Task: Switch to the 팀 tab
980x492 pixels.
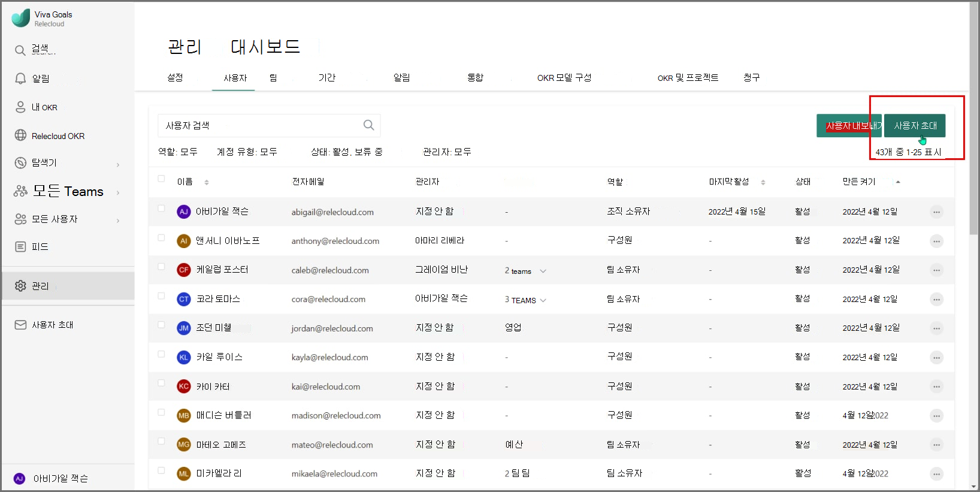Action: [273, 77]
